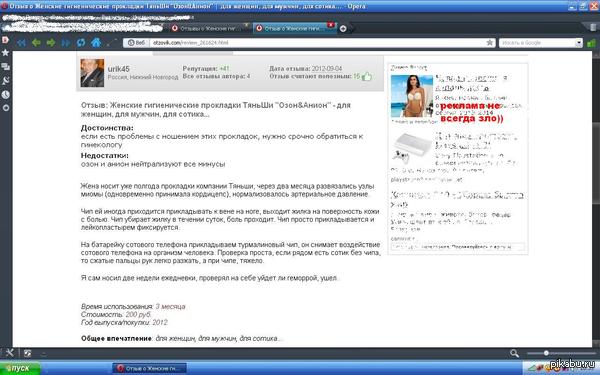Click the green thumbs-up helpful button
This screenshot has width=600, height=375.
(x=367, y=76)
